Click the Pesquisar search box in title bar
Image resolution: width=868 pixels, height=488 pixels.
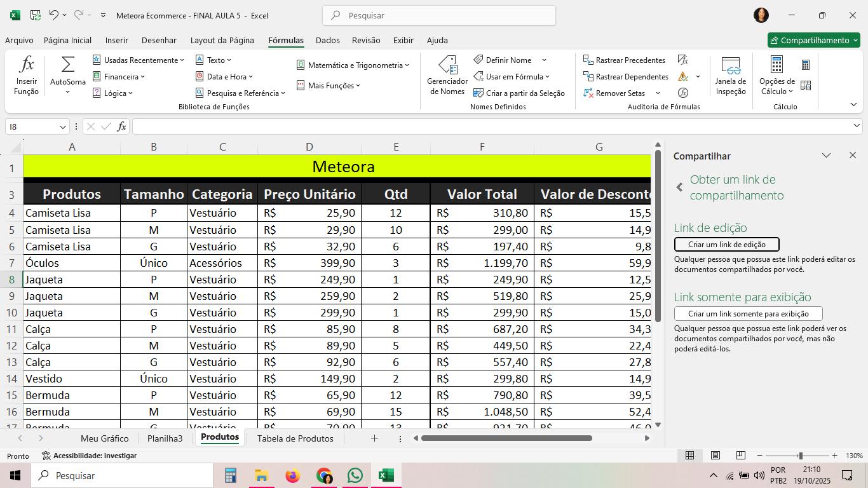coord(438,15)
